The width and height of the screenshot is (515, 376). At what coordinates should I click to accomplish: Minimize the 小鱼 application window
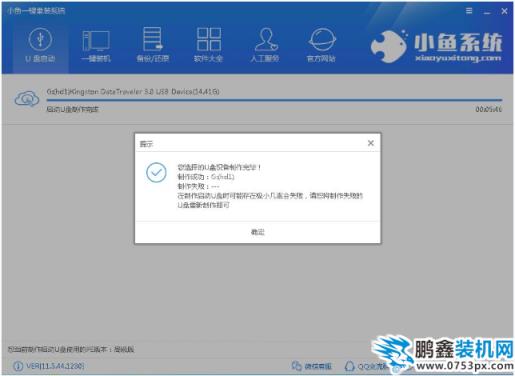point(487,12)
